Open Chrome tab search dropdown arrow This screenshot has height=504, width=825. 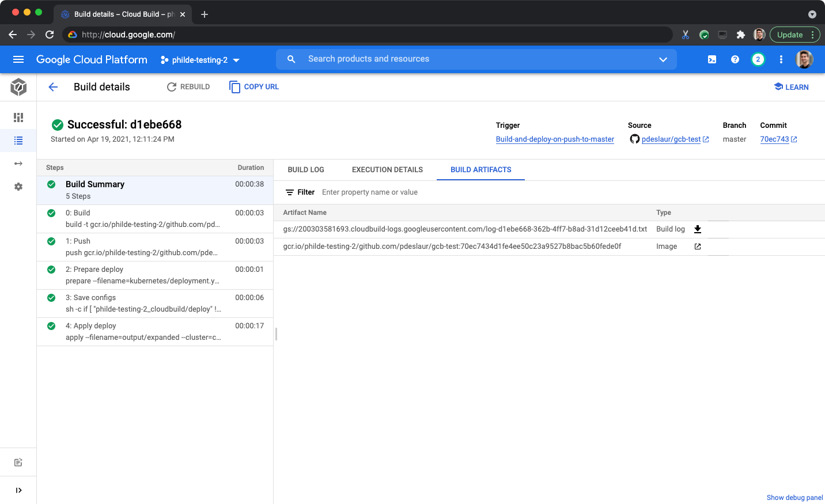click(x=812, y=14)
